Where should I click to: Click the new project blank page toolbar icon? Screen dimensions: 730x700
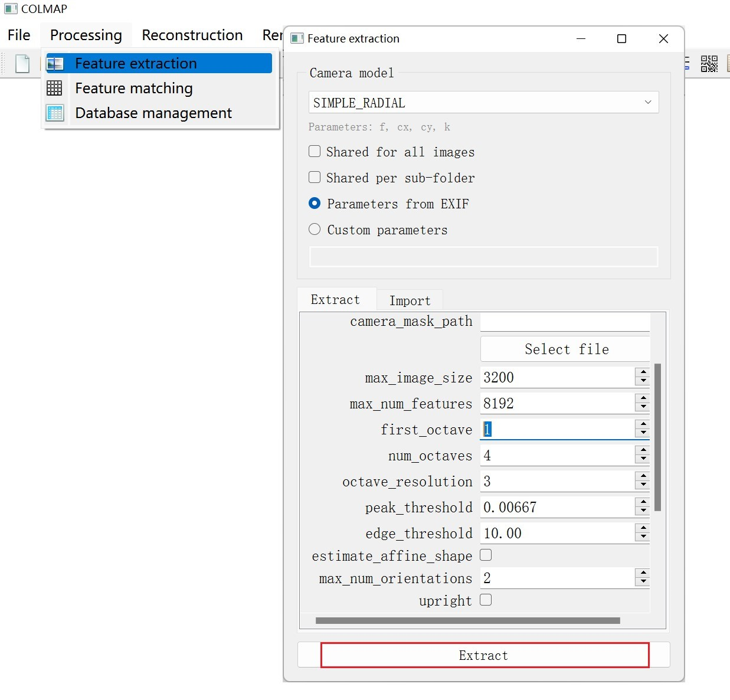(22, 63)
